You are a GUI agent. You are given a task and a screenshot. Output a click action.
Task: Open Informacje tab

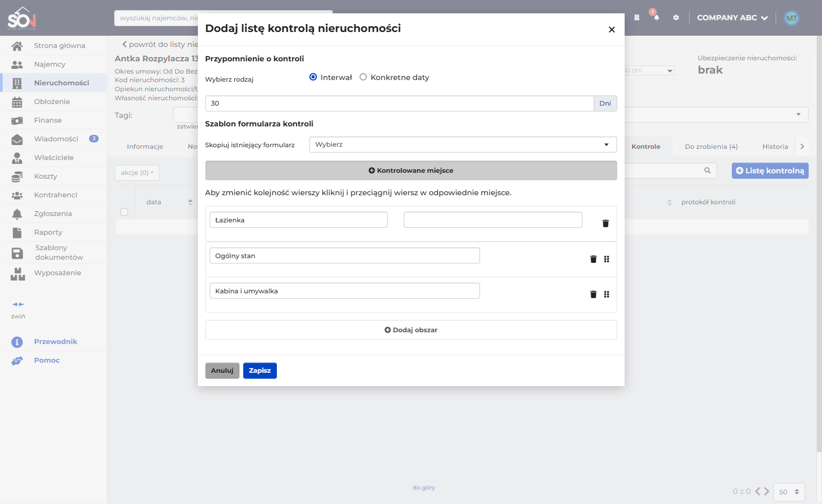[x=145, y=147]
